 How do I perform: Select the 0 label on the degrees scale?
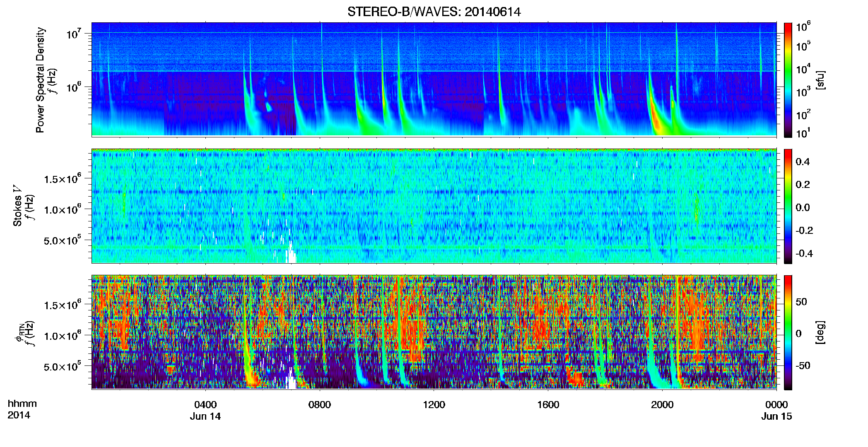click(x=798, y=334)
